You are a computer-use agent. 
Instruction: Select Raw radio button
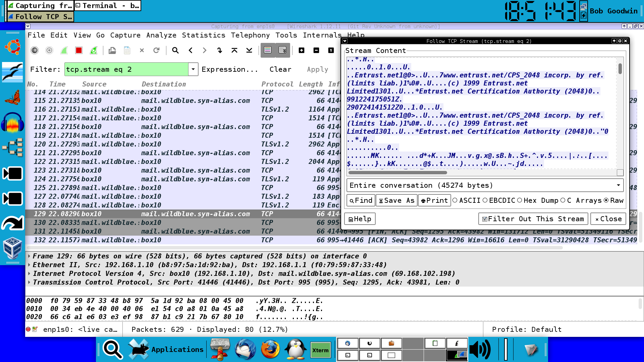pyautogui.click(x=606, y=200)
